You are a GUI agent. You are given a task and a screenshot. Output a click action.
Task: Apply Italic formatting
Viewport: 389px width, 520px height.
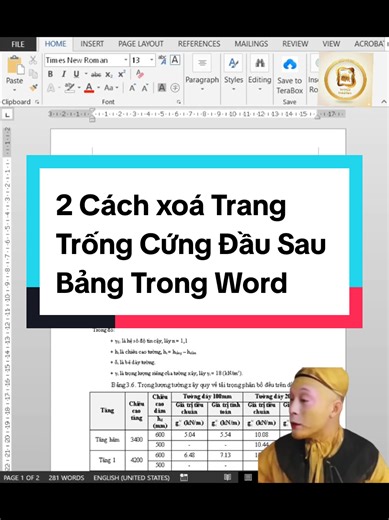63,74
